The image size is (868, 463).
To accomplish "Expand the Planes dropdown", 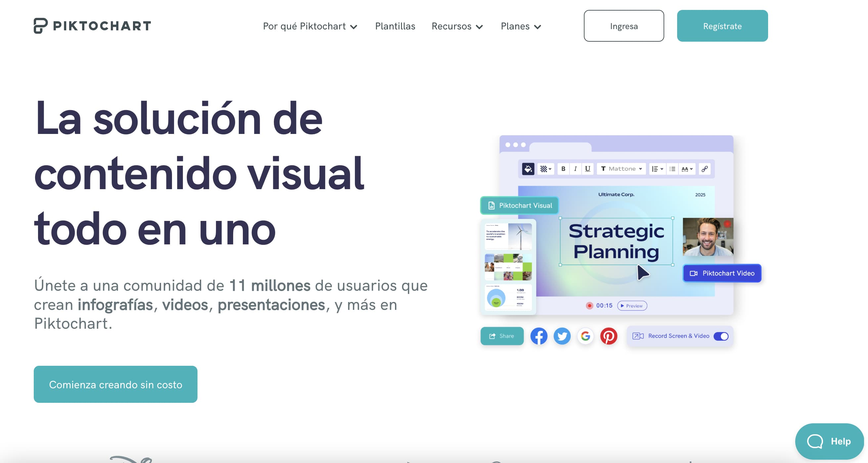I will coord(521,26).
